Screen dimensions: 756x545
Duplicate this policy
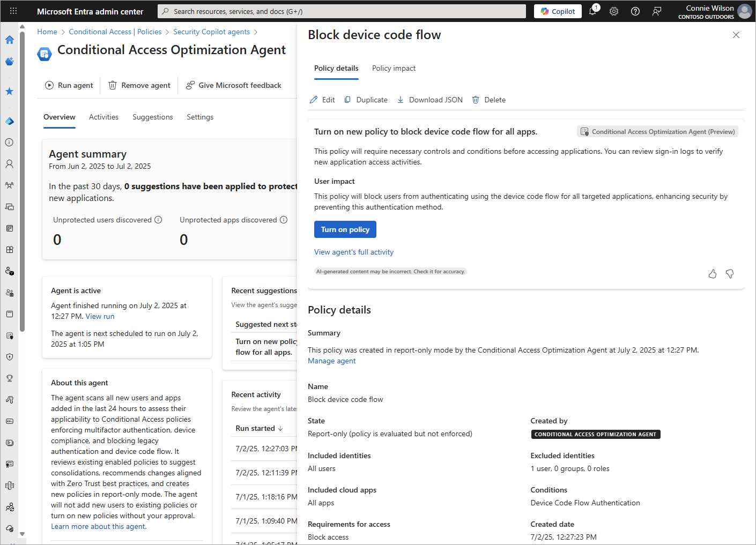click(x=366, y=100)
